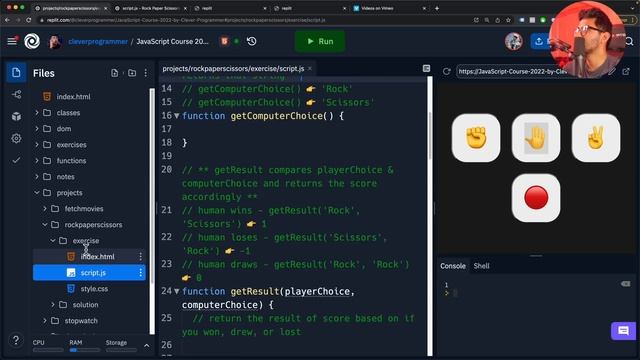Click the cleverprogrammer username link

(98, 42)
